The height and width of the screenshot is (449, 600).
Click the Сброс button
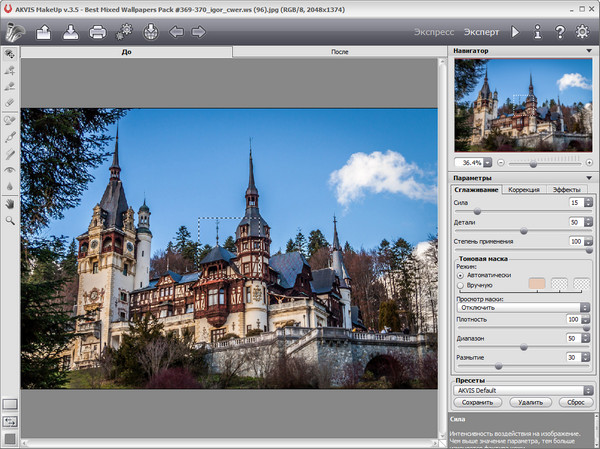(x=574, y=402)
